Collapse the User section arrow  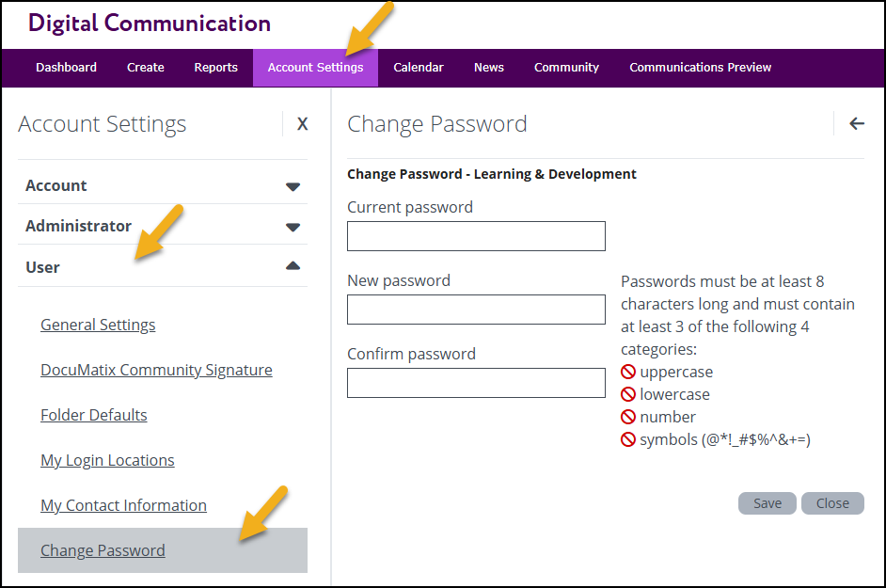click(x=293, y=265)
